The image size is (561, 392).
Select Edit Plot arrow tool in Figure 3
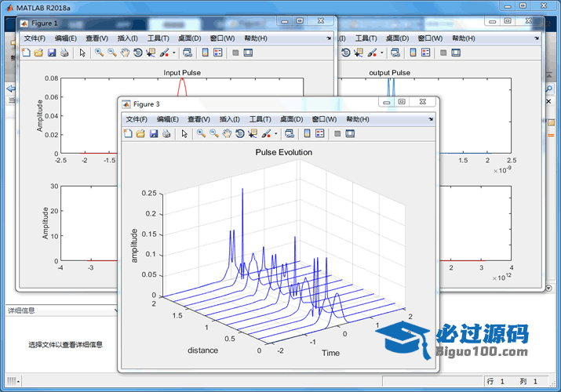tap(184, 133)
